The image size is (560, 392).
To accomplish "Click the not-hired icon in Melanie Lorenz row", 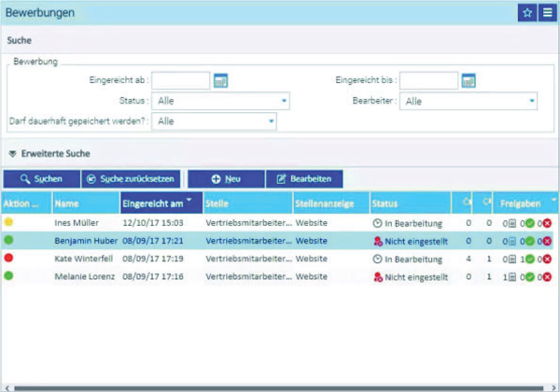I will click(x=378, y=277).
